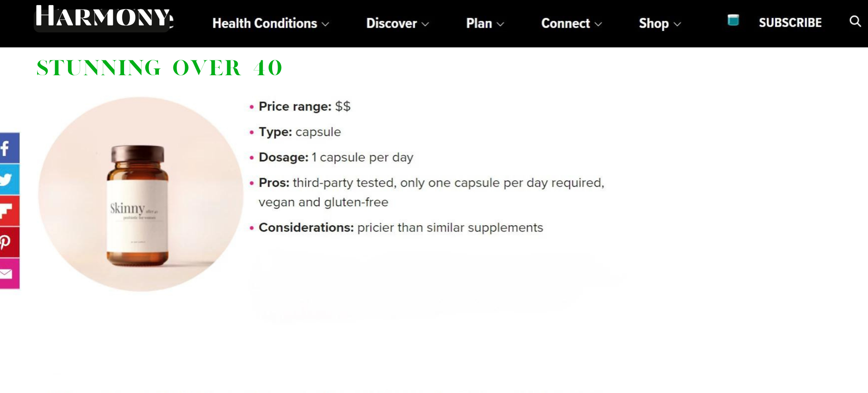Viewport: 868px width, 393px height.
Task: Expand the Plan dropdown arrow
Action: [500, 24]
